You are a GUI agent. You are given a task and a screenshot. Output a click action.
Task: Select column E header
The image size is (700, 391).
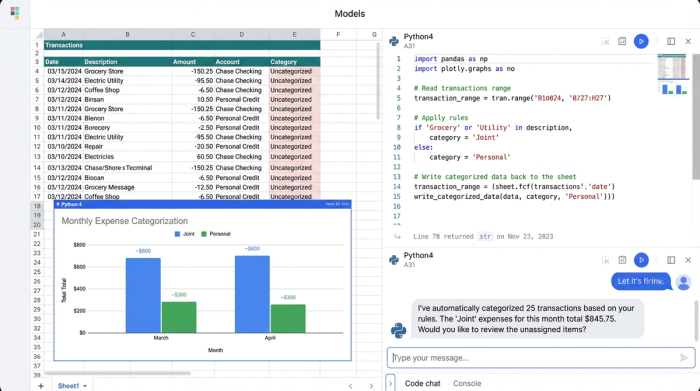pos(294,34)
